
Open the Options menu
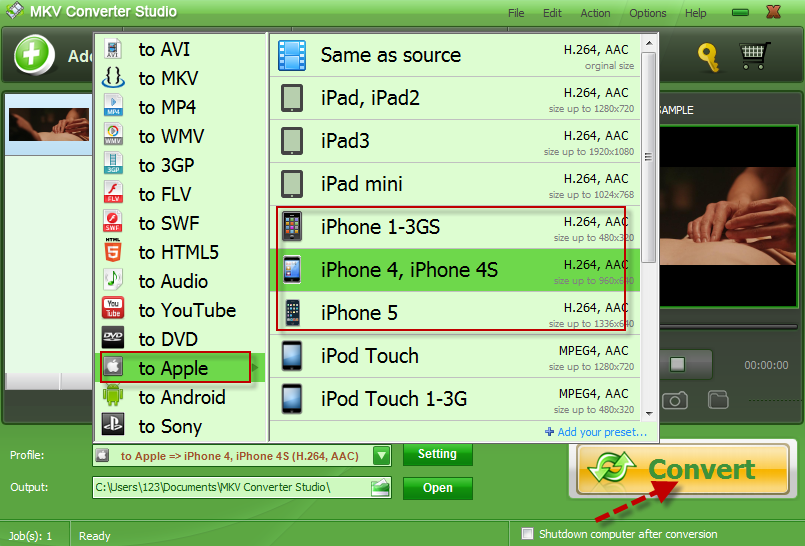pyautogui.click(x=648, y=13)
